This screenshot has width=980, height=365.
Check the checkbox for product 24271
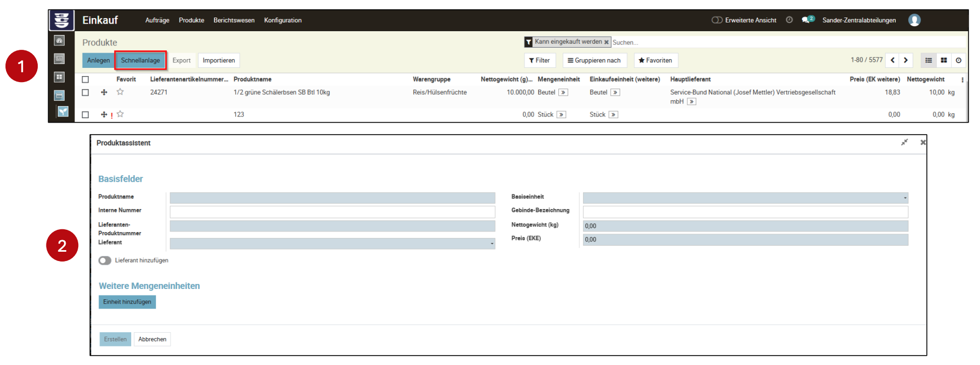coord(85,92)
